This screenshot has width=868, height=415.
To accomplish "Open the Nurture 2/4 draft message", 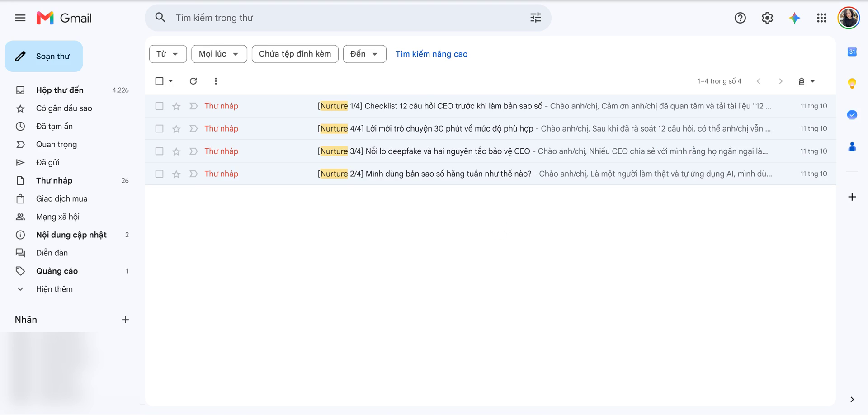I will (x=490, y=174).
